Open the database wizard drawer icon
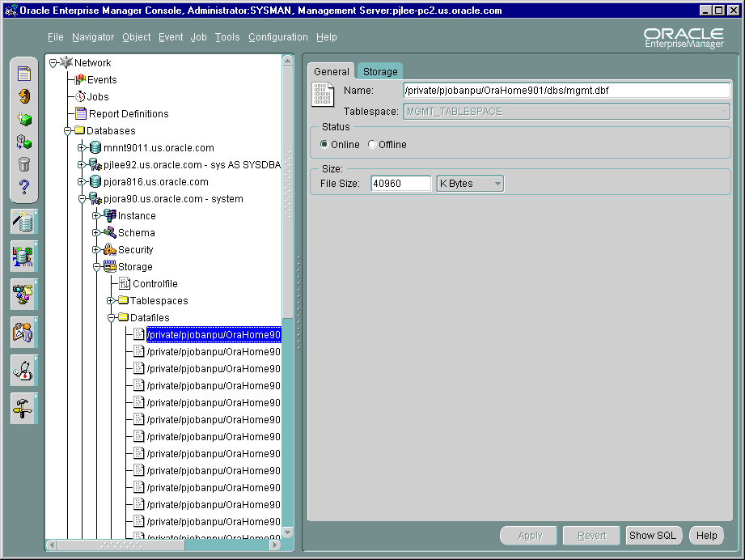 click(x=23, y=222)
